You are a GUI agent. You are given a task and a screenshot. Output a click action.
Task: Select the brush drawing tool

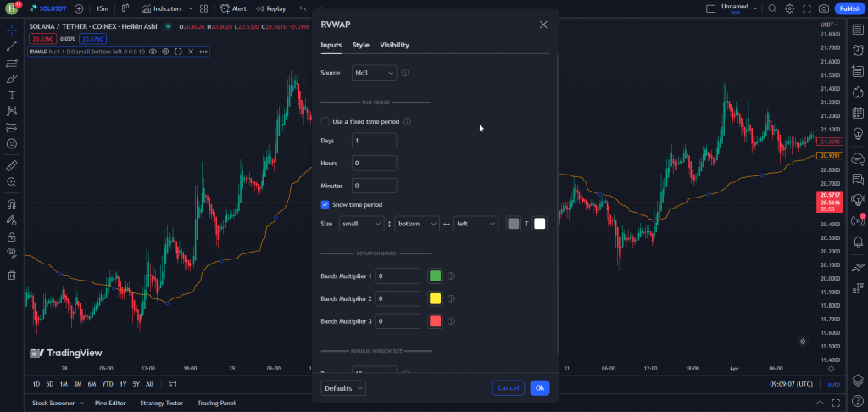pos(12,79)
